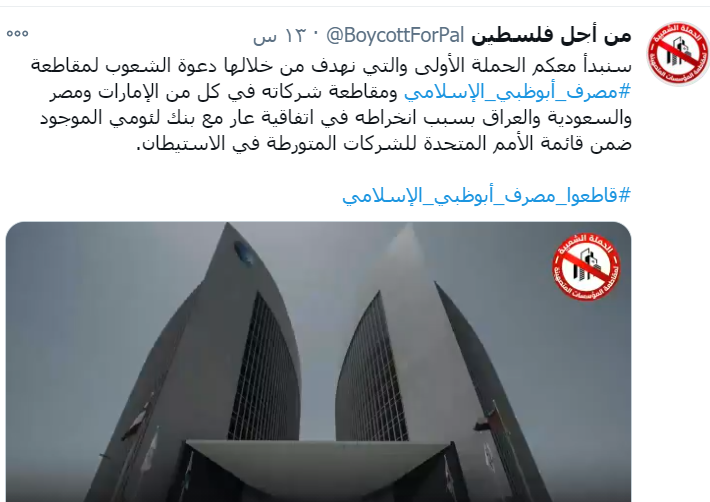Open the @BoycottForPal handle link
Screen dimensions: 710x502
pos(395,35)
